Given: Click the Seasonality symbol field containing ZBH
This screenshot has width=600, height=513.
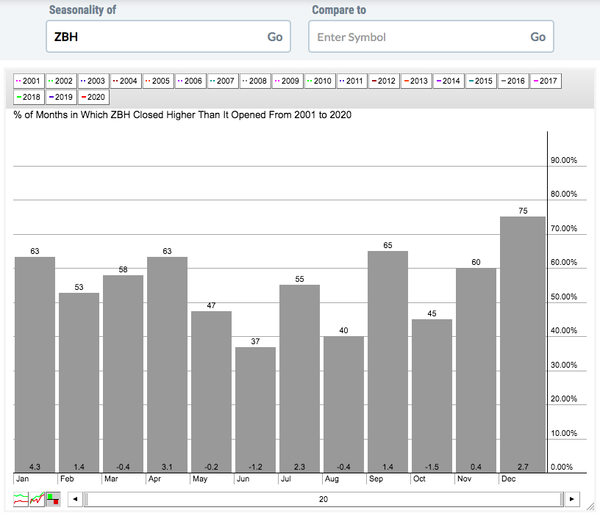Looking at the screenshot, I should coord(150,37).
